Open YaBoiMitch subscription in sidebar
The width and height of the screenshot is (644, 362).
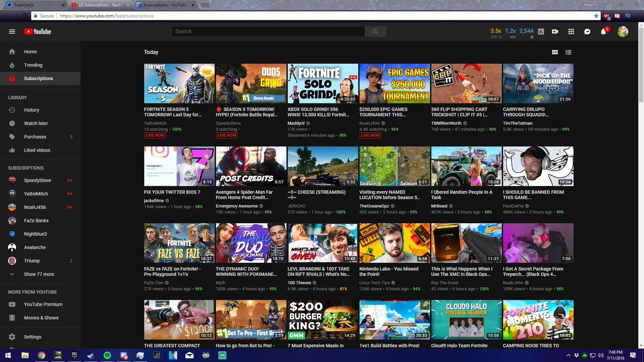click(40, 194)
